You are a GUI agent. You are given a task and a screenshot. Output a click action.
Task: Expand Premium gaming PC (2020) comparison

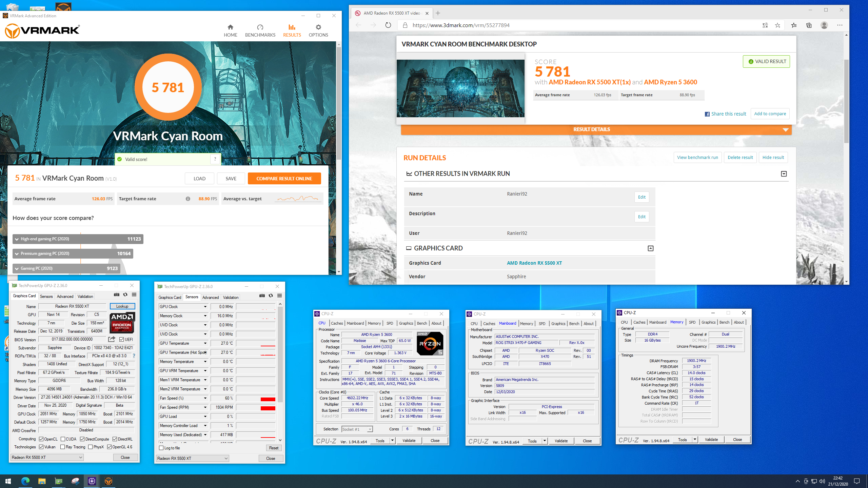click(x=73, y=253)
